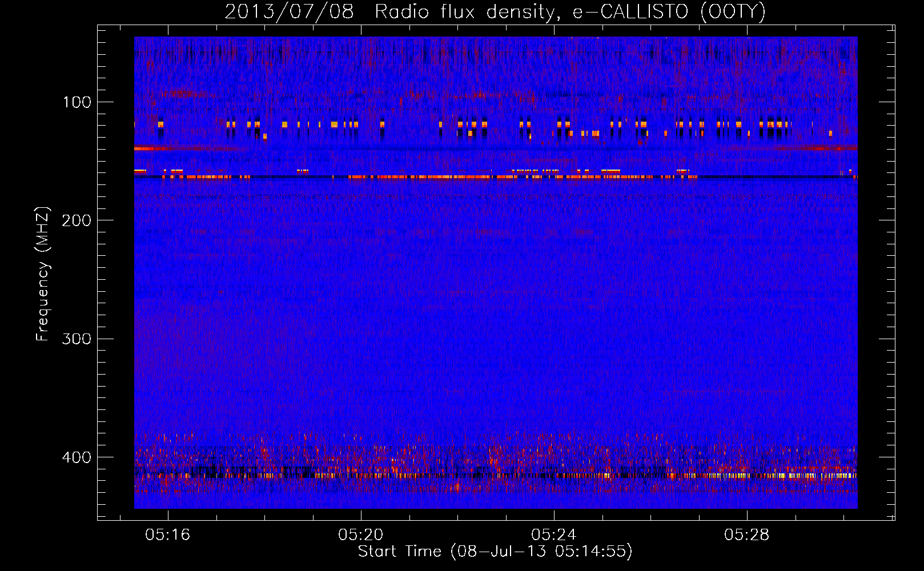This screenshot has width=924, height=571.
Task: Click the '05:28' time tick label
Action: [x=746, y=535]
